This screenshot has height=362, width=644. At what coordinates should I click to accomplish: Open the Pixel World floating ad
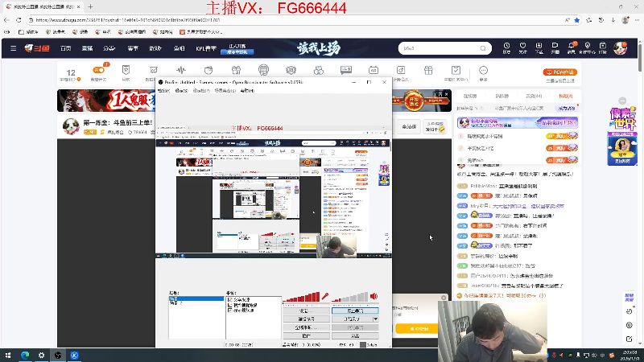[622, 137]
